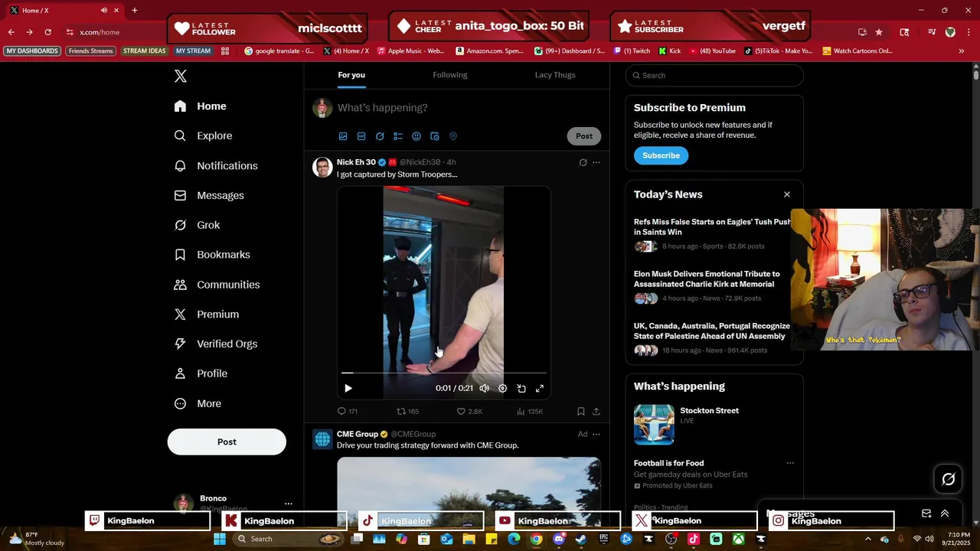Image resolution: width=980 pixels, height=551 pixels.
Task: Tag location in composer
Action: pyautogui.click(x=453, y=136)
